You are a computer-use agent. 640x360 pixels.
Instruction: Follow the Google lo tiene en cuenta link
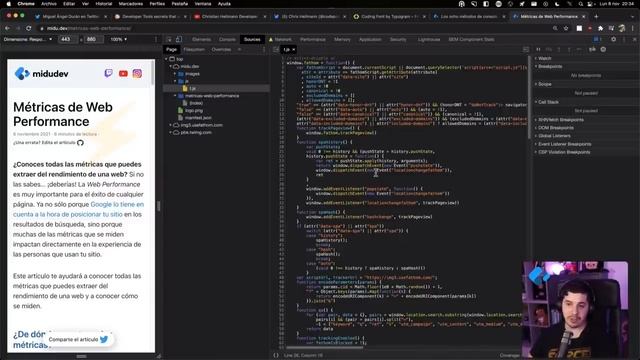pyautogui.click(x=78, y=209)
